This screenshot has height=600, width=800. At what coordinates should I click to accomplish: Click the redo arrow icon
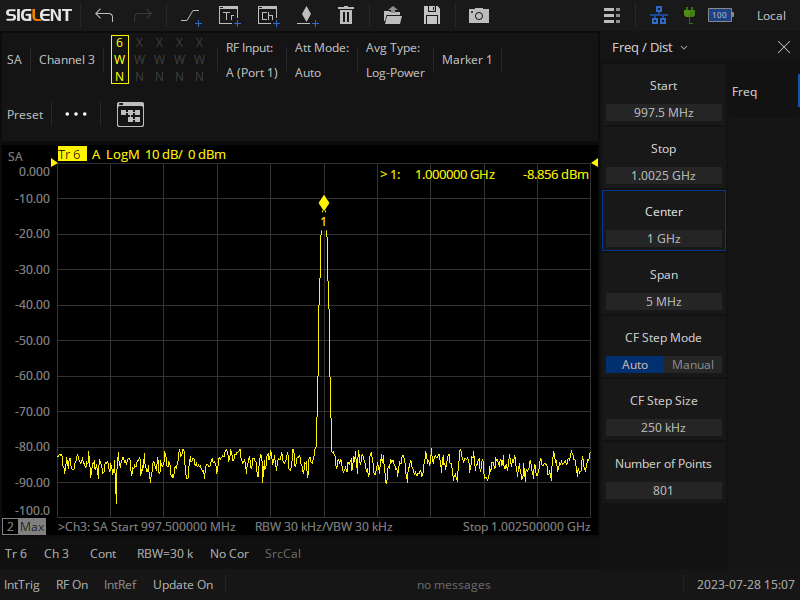[x=142, y=15]
